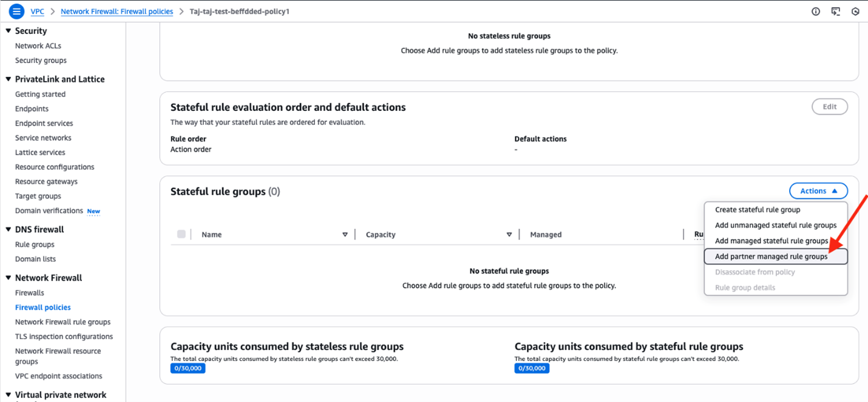Click the Capacity column sort icon
This screenshot has height=402, width=868.
tap(509, 234)
